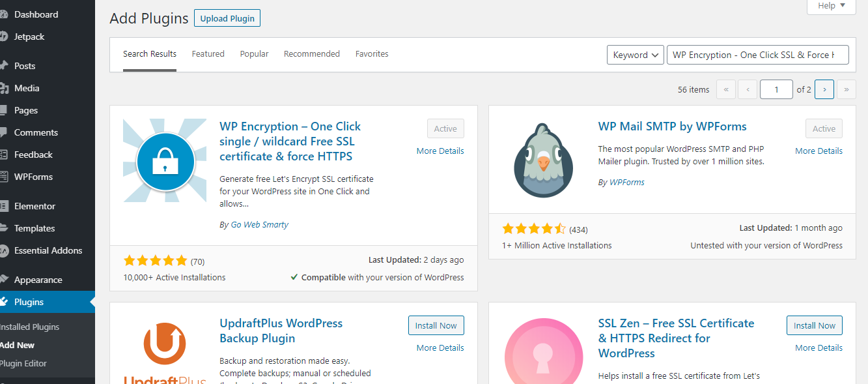Open Comments via its sidebar icon
Image resolution: width=868 pixels, height=384 pixels.
3,132
